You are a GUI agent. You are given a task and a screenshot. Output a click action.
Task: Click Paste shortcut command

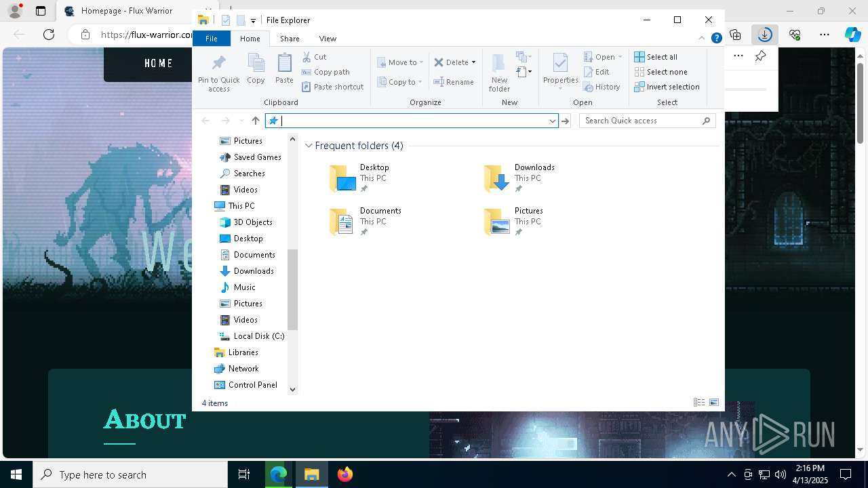pos(333,87)
